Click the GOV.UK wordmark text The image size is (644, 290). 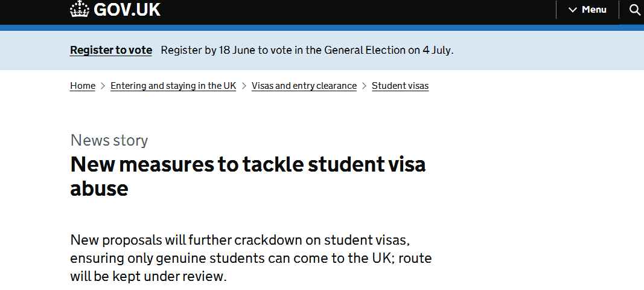[127, 10]
